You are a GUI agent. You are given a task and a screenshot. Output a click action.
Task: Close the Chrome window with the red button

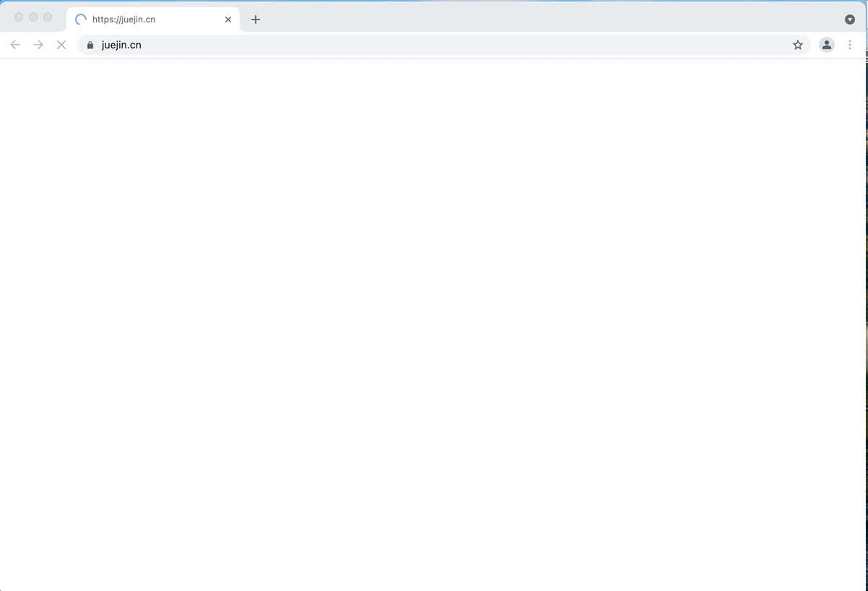[x=19, y=17]
